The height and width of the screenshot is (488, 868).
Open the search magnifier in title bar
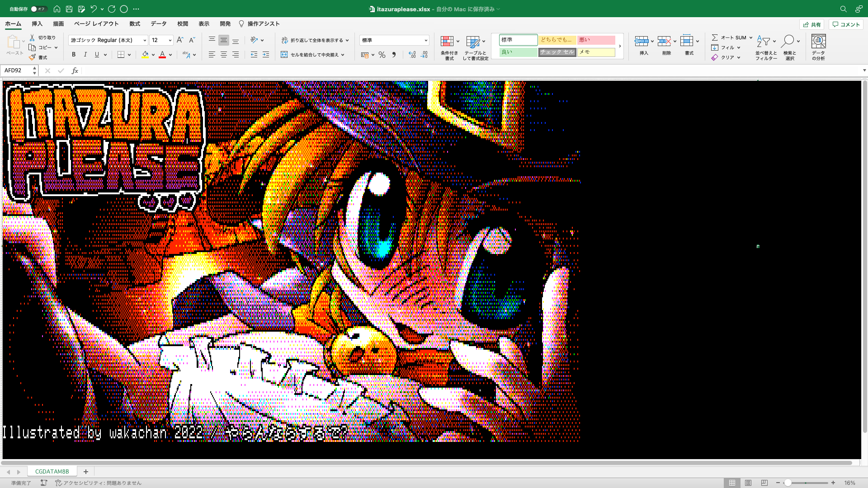point(843,9)
